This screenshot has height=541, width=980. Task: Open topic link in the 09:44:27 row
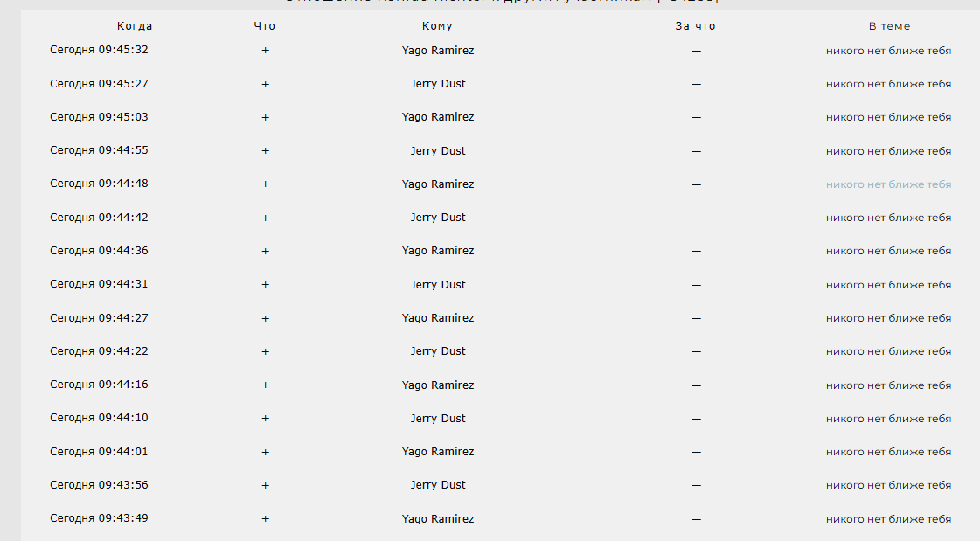click(888, 318)
